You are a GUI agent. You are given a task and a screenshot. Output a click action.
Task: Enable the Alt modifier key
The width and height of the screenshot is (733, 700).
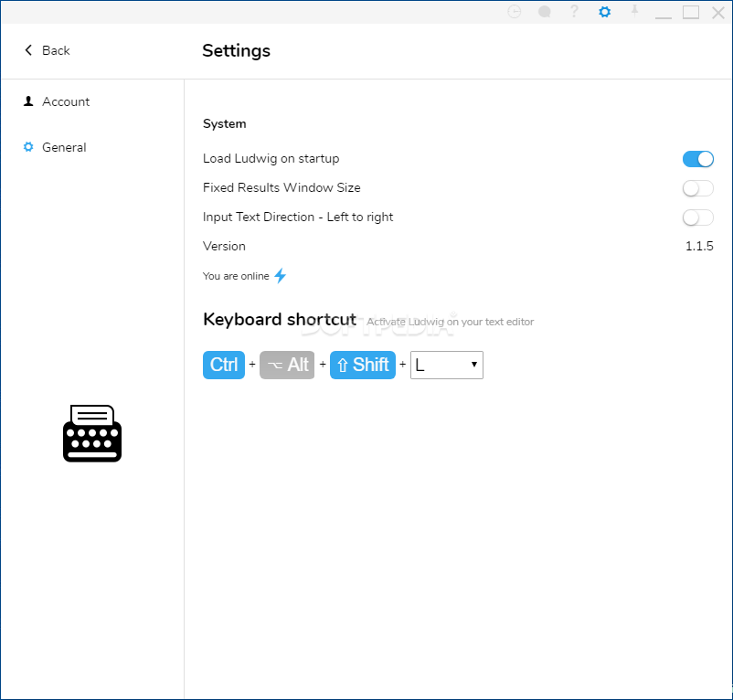287,365
